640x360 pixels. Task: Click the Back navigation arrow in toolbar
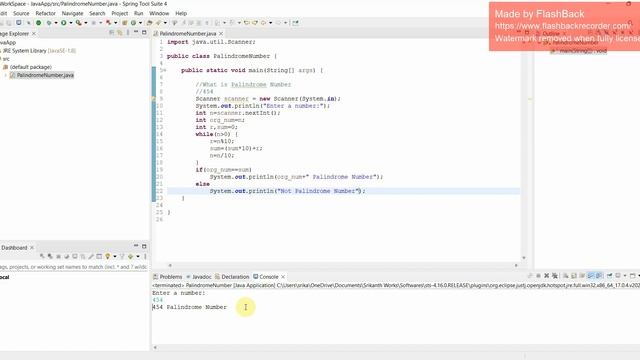click(x=263, y=23)
